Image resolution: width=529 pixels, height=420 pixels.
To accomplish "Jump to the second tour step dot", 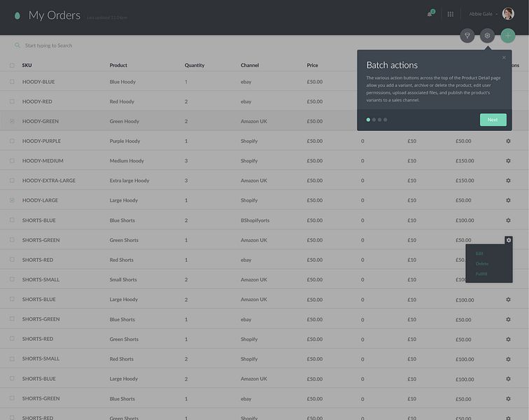I will pos(374,120).
